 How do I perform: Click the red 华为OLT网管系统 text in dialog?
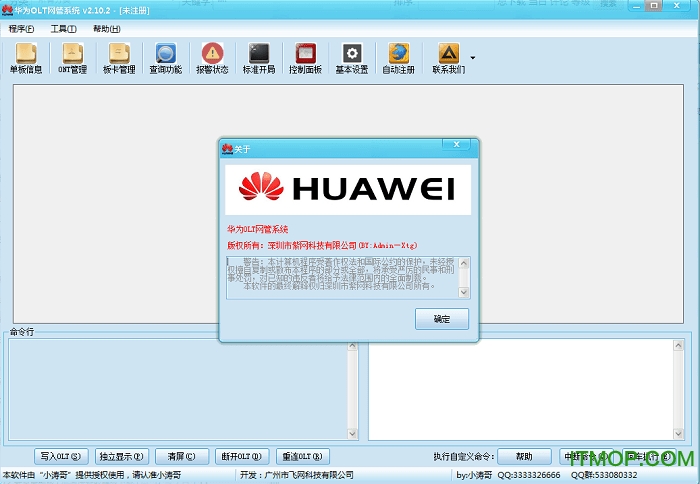tap(258, 229)
